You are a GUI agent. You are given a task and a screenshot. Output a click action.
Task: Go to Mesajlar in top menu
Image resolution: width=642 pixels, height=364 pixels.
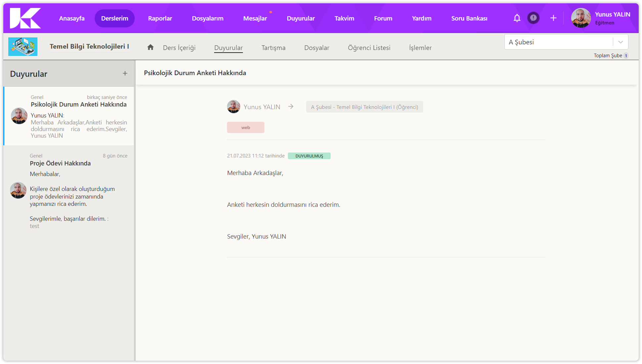pyautogui.click(x=255, y=19)
